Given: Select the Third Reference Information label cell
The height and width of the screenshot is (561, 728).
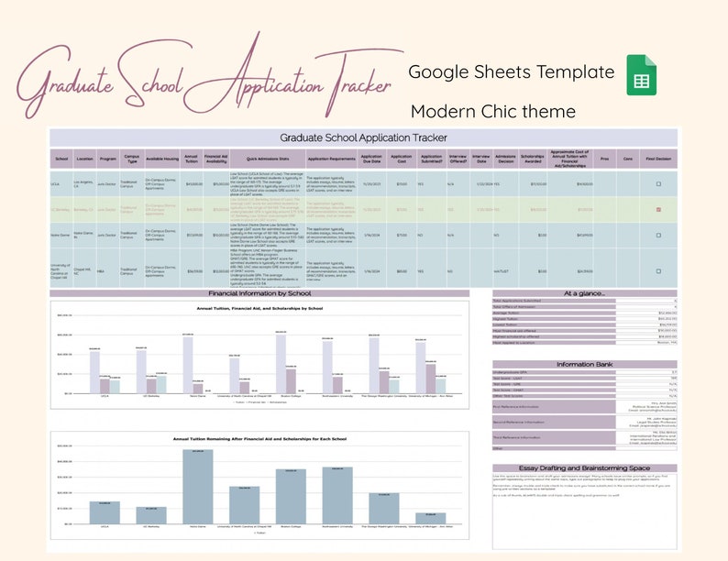Looking at the screenshot, I should [x=554, y=437].
